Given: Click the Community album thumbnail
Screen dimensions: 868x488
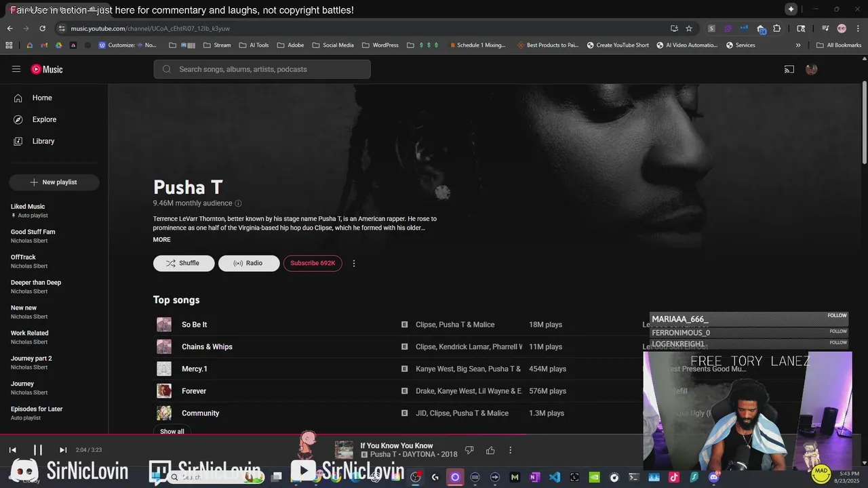Looking at the screenshot, I should 164,413.
